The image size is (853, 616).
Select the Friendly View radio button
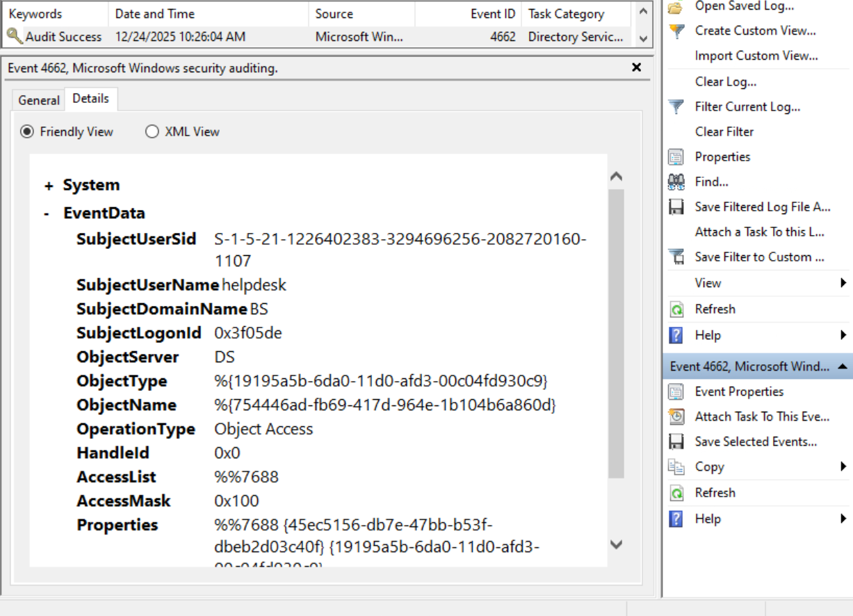pyautogui.click(x=27, y=131)
